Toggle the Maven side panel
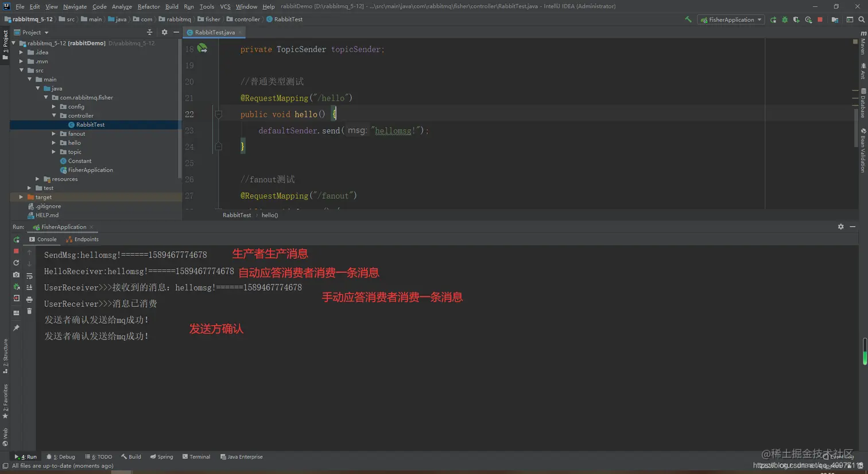Image resolution: width=868 pixels, height=474 pixels. point(863,43)
